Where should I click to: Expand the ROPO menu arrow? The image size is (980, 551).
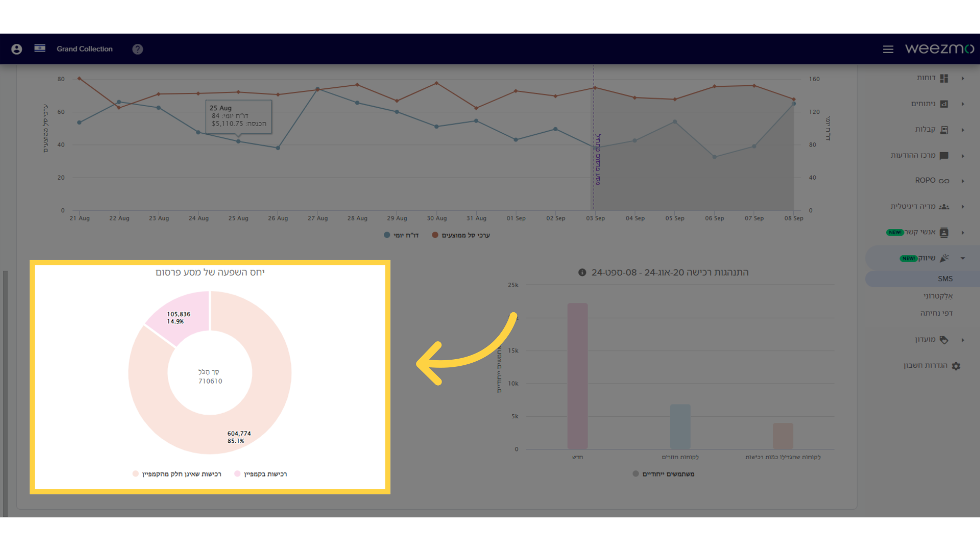[963, 181]
